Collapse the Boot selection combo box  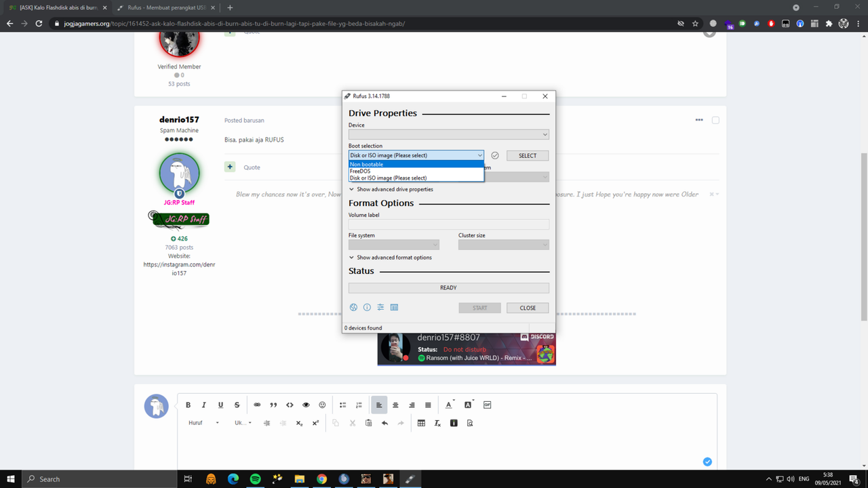416,155
